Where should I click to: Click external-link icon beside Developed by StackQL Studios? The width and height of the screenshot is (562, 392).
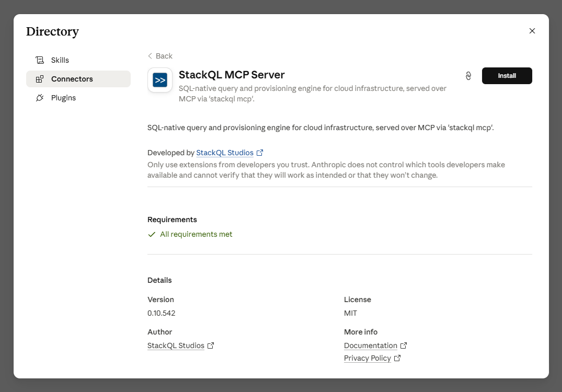(260, 153)
